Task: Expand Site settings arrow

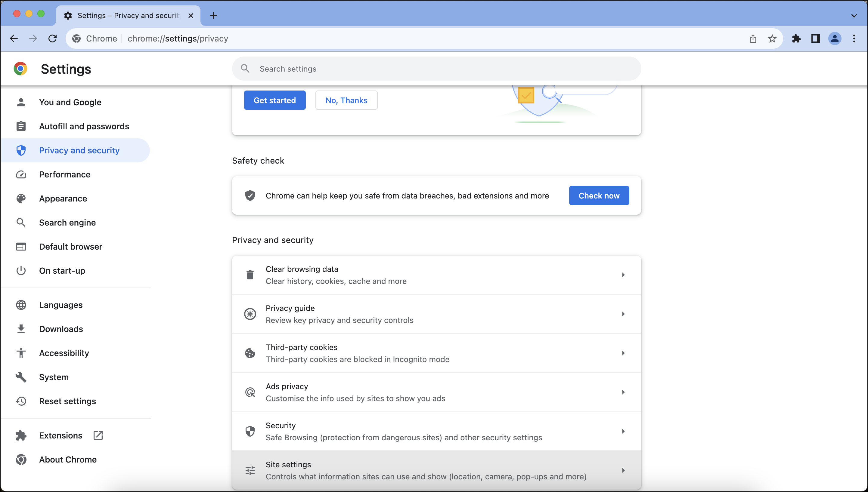Action: (x=623, y=470)
